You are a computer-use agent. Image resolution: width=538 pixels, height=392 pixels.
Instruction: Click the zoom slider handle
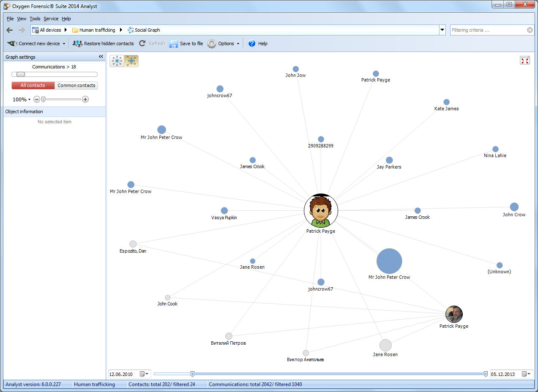43,99
